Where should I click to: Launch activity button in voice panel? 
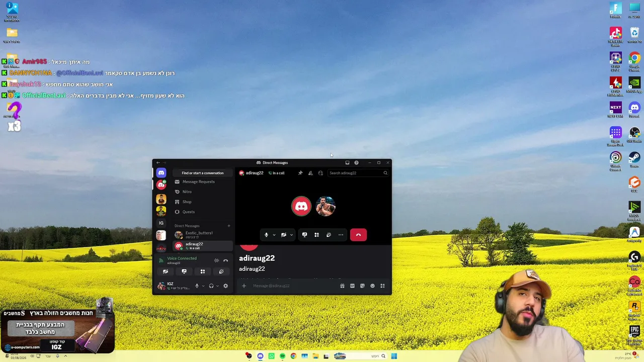(x=203, y=271)
